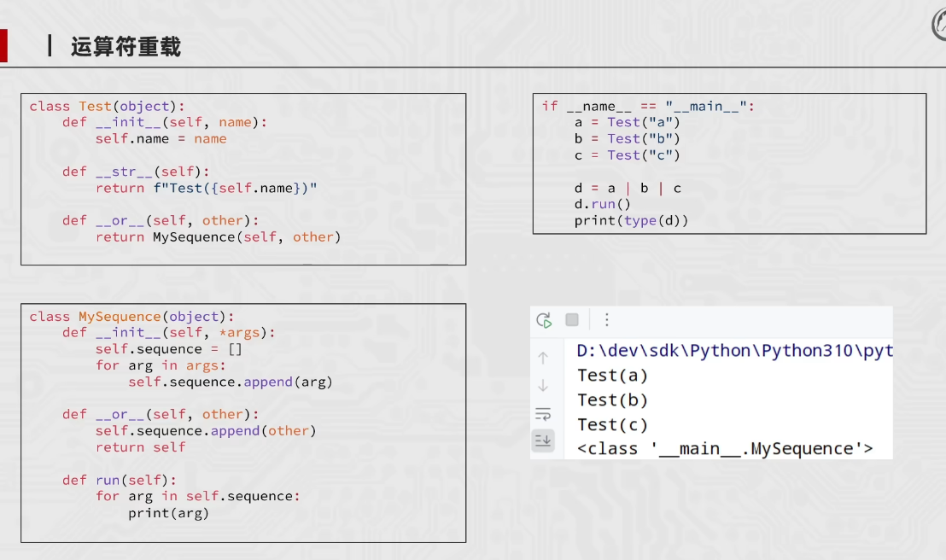Click the class MySequence(object): line
Viewport: 946px width, 560px height.
131,317
